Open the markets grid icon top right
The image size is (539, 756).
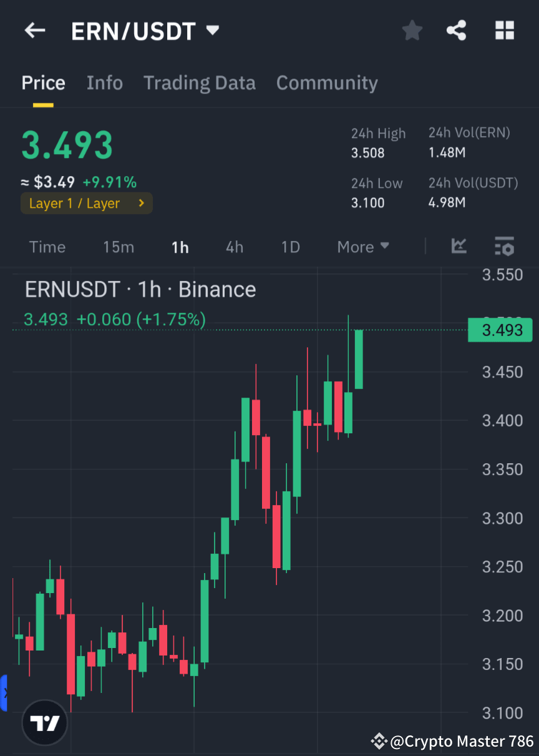click(x=504, y=30)
